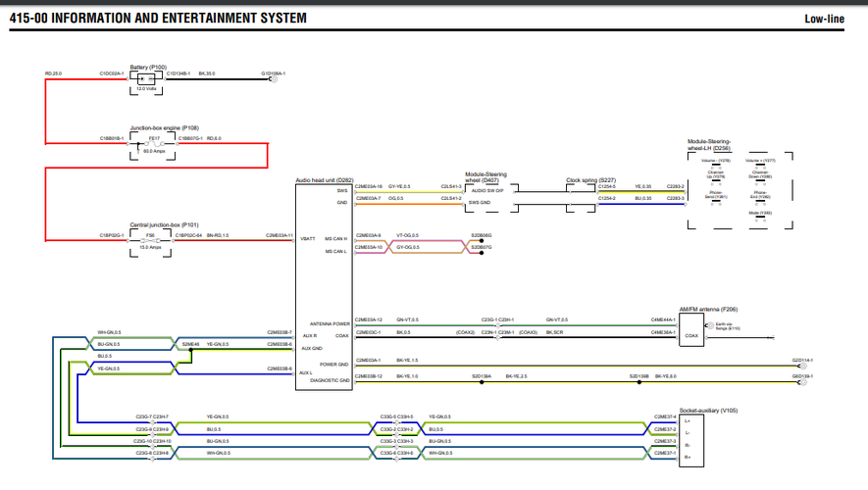The width and height of the screenshot is (868, 490).
Task: Click connector label C1DC02A-1
Action: coord(112,73)
